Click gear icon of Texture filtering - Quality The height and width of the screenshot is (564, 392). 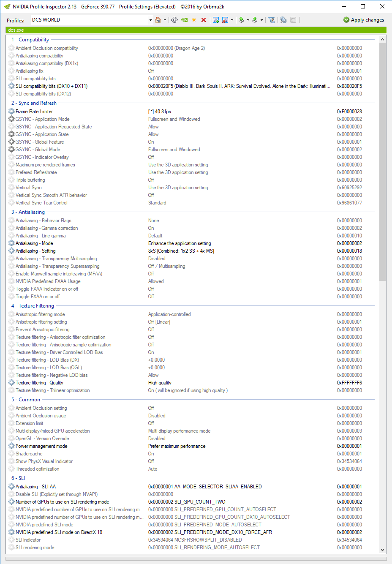[11, 383]
